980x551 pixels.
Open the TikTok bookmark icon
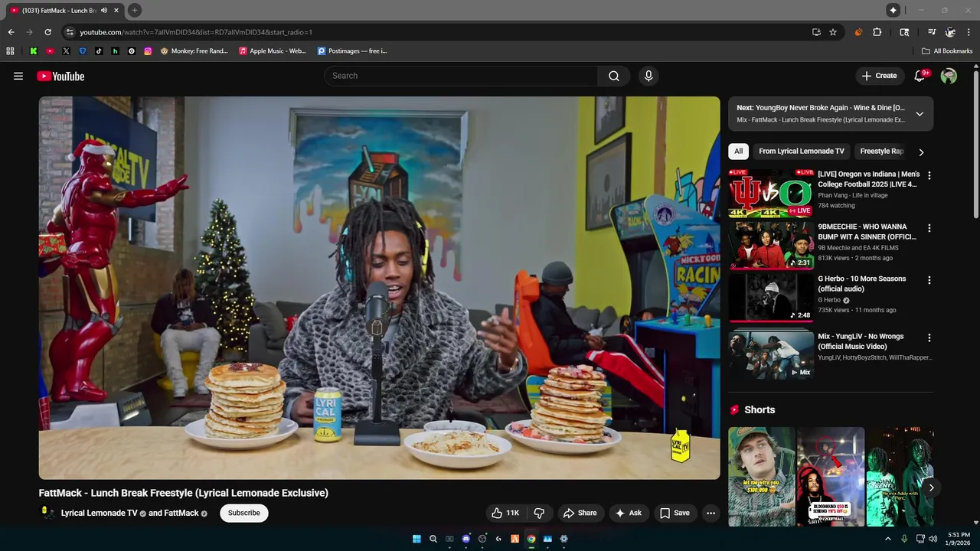coord(99,51)
